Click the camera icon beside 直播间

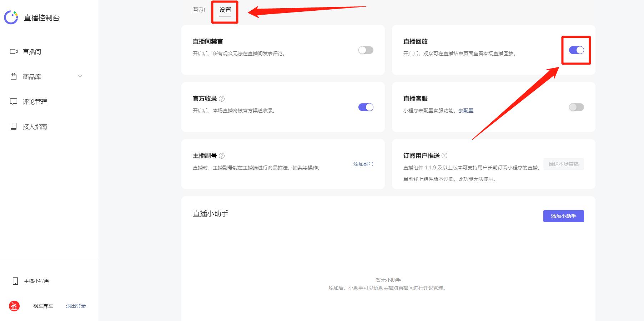click(14, 51)
